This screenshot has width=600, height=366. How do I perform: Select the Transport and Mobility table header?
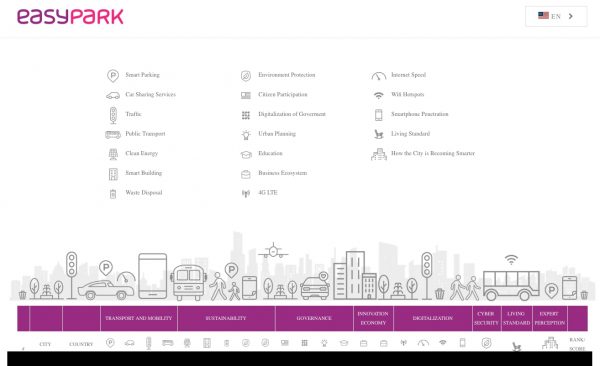coord(139,318)
